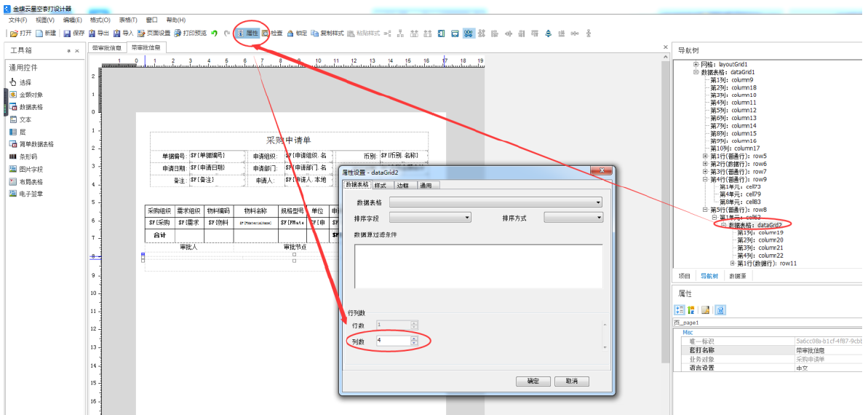Click the 属性 (Properties) toolbar button
The image size is (868, 415).
pyautogui.click(x=248, y=33)
